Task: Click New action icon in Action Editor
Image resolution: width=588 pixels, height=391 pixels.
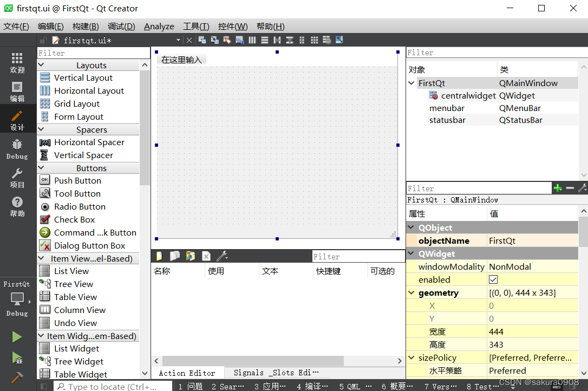Action: [x=159, y=256]
